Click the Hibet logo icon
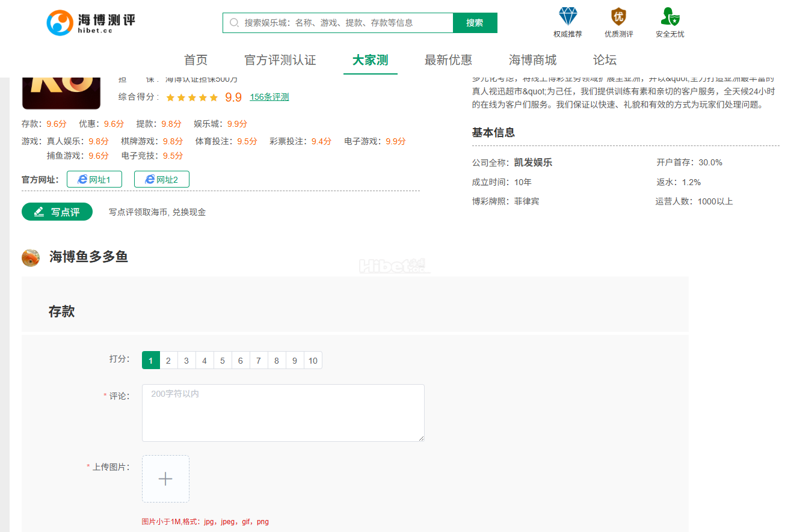Image resolution: width=791 pixels, height=532 pixels. (x=60, y=23)
